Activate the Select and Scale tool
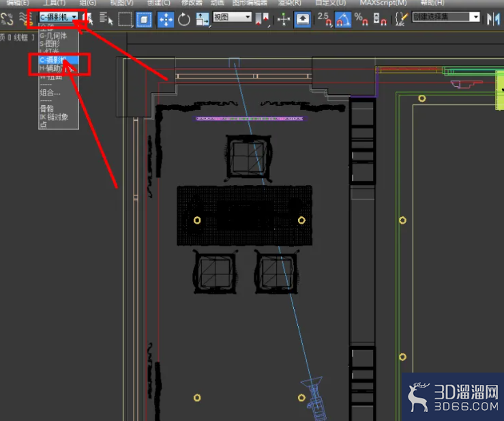Screen dimensions: 504x421 [203, 19]
